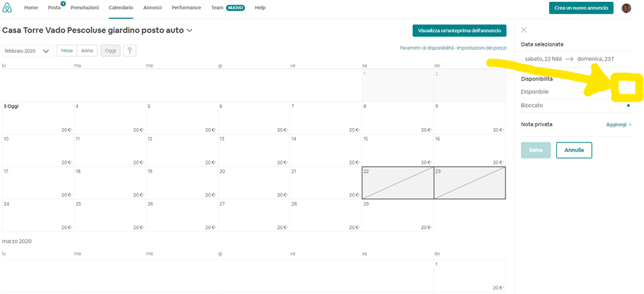644x294 pixels.
Task: Switch calendar to Mese view
Action: (67, 51)
